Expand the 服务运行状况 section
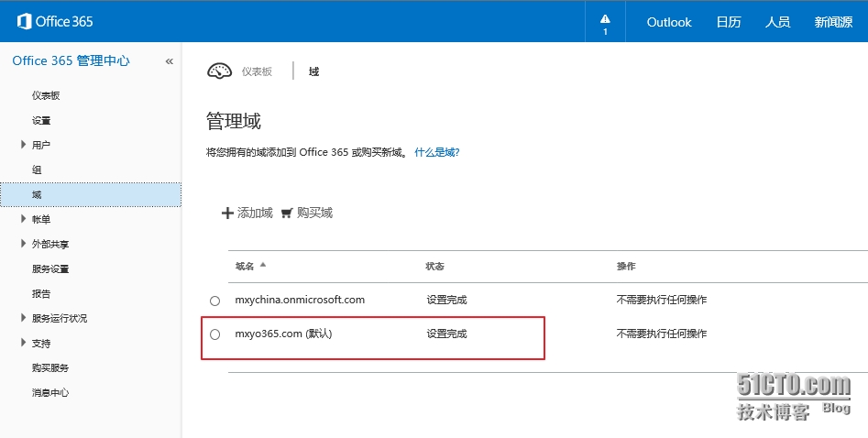 23,318
